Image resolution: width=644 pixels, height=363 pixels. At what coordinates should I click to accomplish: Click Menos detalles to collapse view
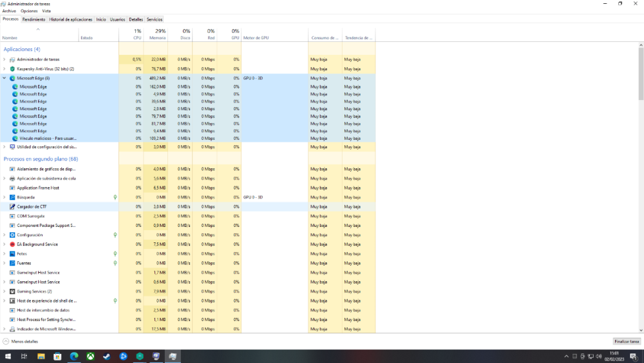(x=24, y=341)
